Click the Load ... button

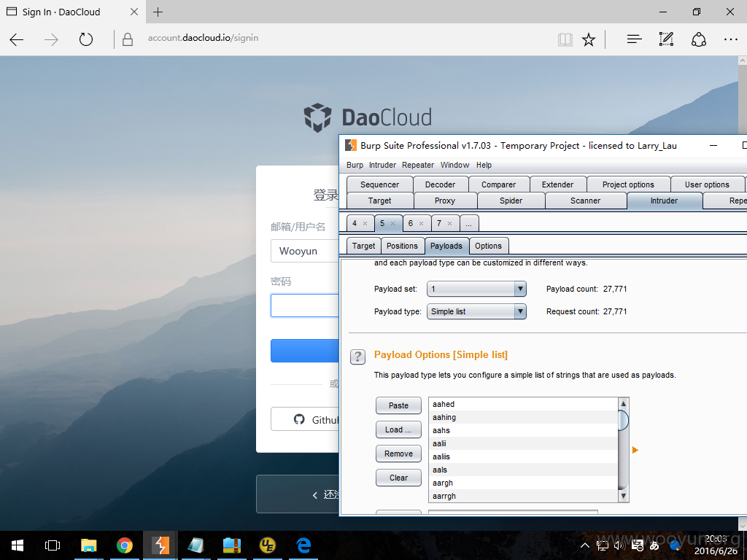click(398, 429)
